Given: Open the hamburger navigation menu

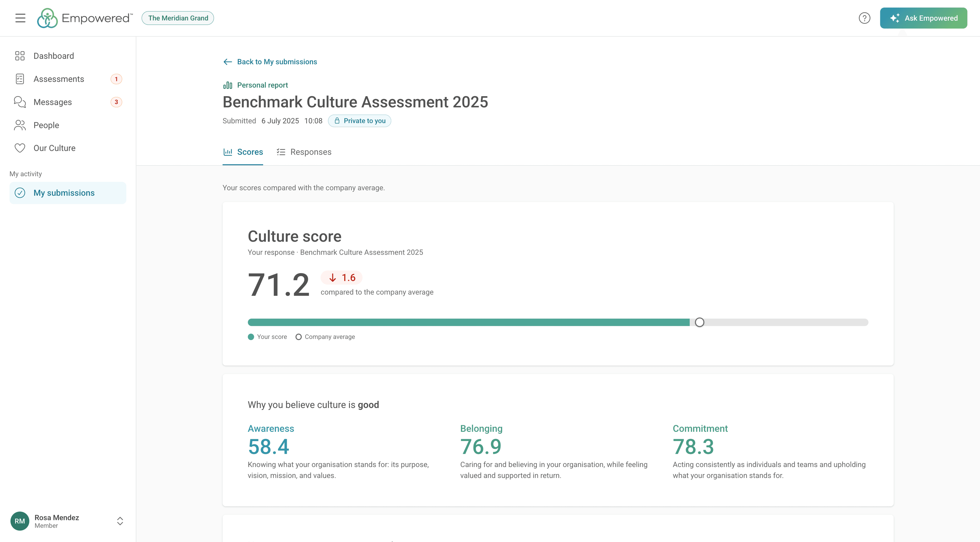Looking at the screenshot, I should pyautogui.click(x=20, y=18).
